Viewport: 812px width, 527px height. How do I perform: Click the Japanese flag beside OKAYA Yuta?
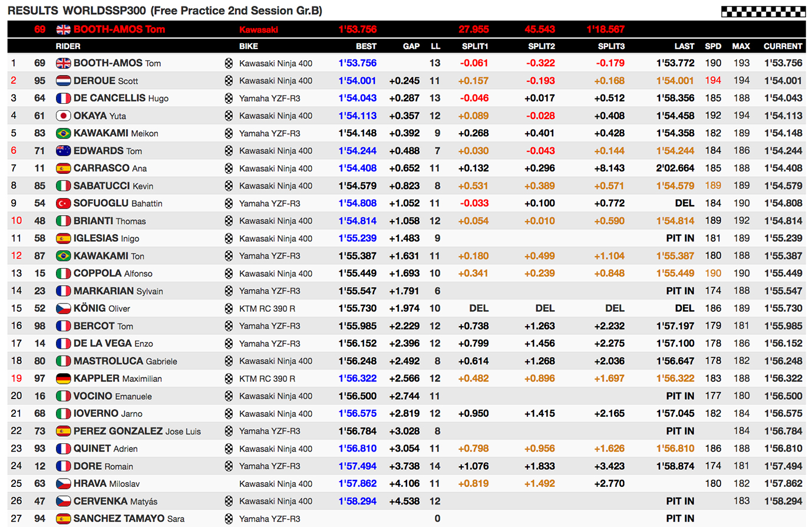63,116
